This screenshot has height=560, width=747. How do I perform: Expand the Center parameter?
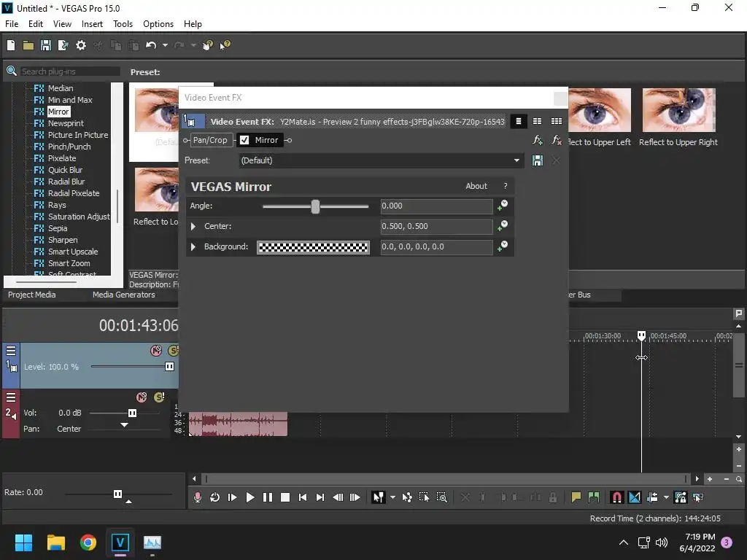click(193, 226)
